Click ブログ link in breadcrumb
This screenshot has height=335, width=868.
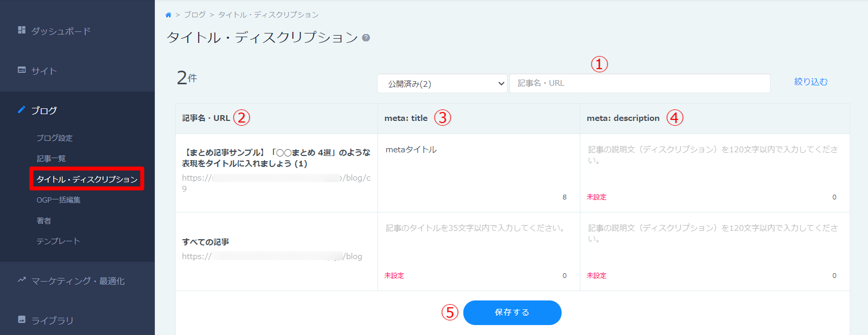pyautogui.click(x=195, y=15)
